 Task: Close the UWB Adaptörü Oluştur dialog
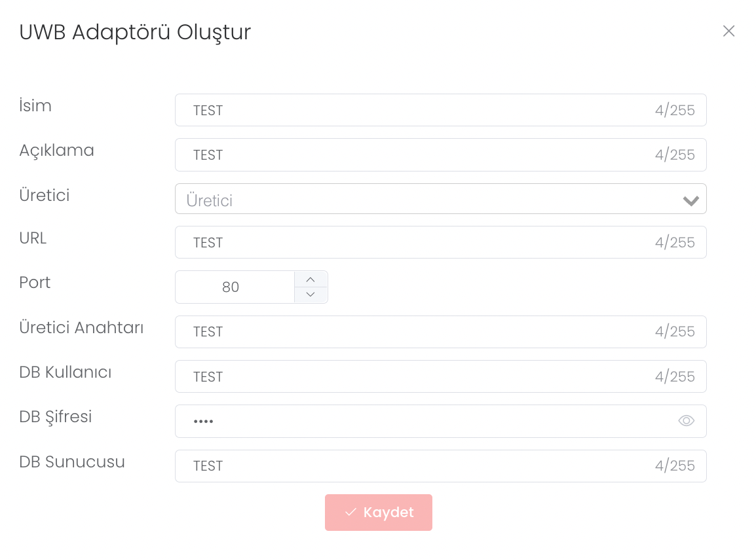point(728,31)
